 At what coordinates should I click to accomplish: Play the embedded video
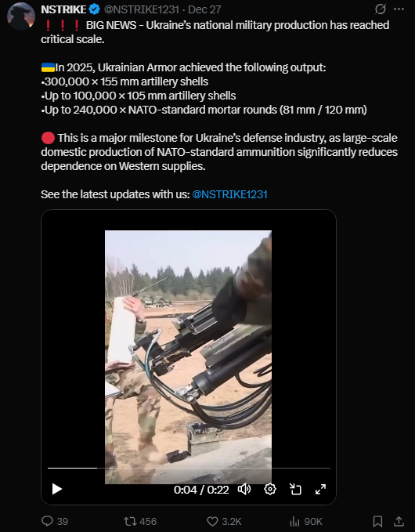click(56, 489)
